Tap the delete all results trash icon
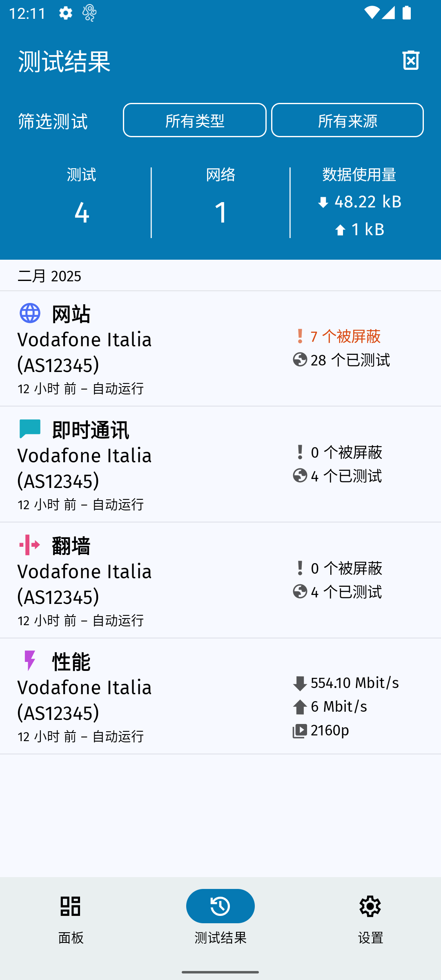This screenshot has height=980, width=441. click(x=411, y=60)
